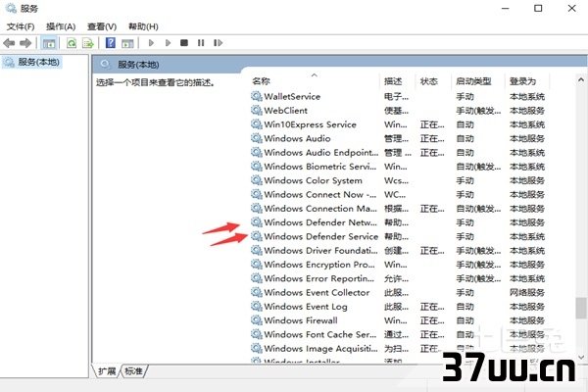
Task: Select Windows Firewall service name
Action: pyautogui.click(x=301, y=320)
